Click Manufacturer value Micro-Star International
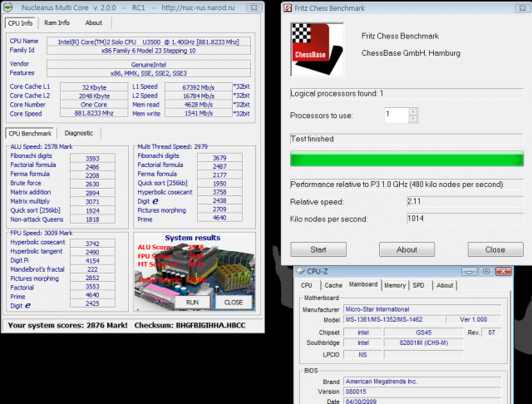This screenshot has width=532, height=404. [422, 309]
